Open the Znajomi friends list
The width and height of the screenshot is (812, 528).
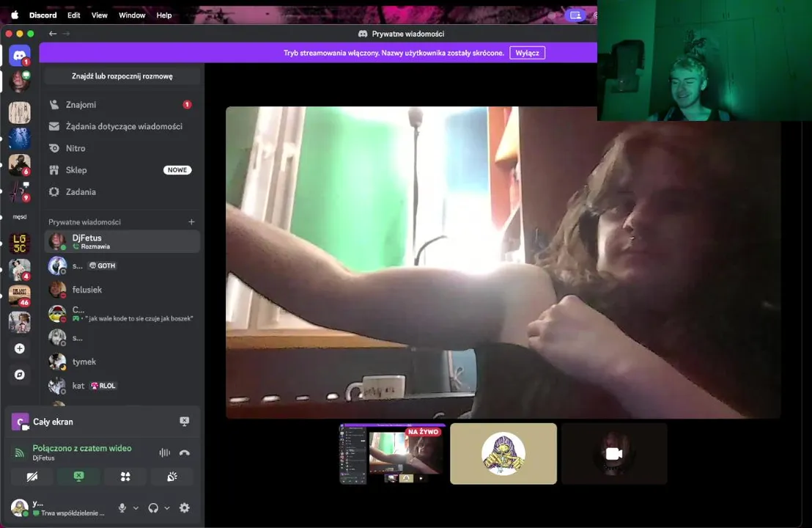coord(122,105)
